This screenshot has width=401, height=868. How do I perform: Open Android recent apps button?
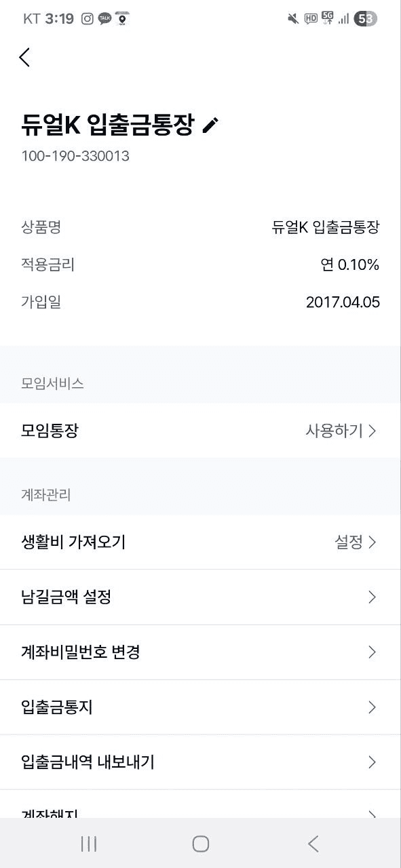tap(88, 844)
